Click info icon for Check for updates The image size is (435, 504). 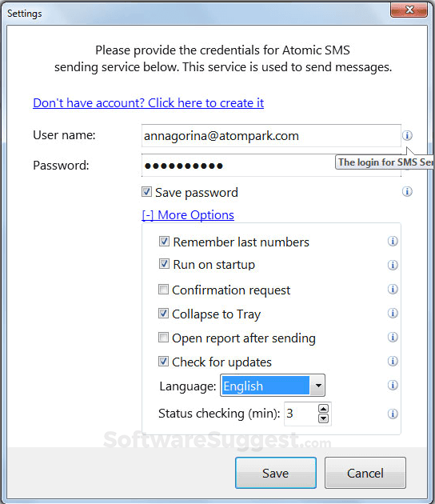[x=393, y=361]
